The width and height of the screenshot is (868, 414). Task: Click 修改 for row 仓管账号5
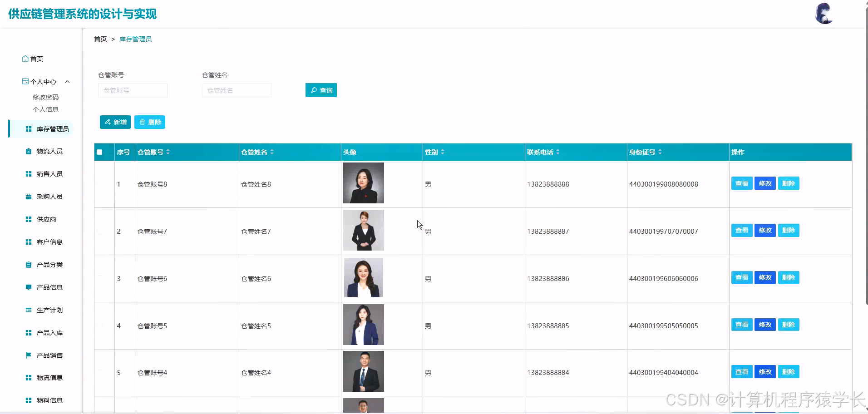point(765,325)
